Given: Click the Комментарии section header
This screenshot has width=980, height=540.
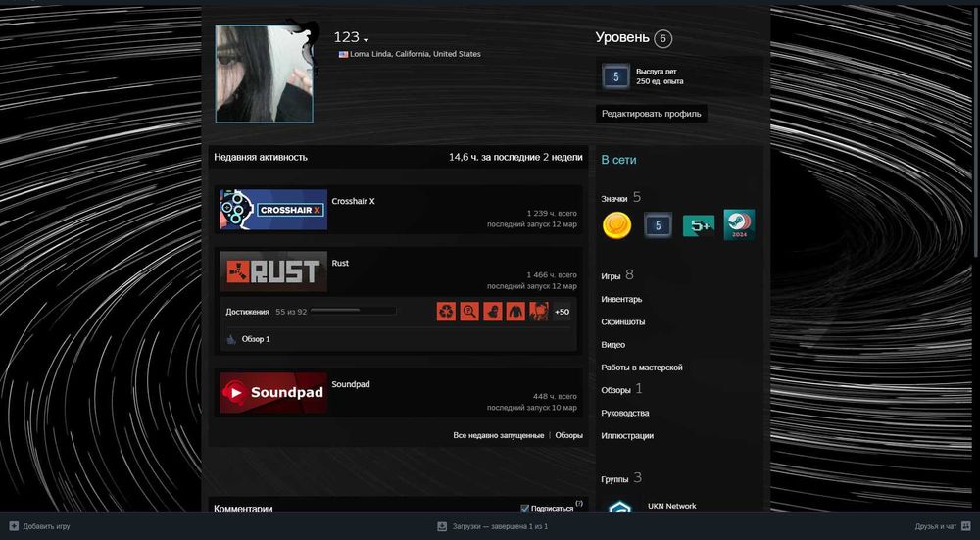Looking at the screenshot, I should tap(243, 508).
